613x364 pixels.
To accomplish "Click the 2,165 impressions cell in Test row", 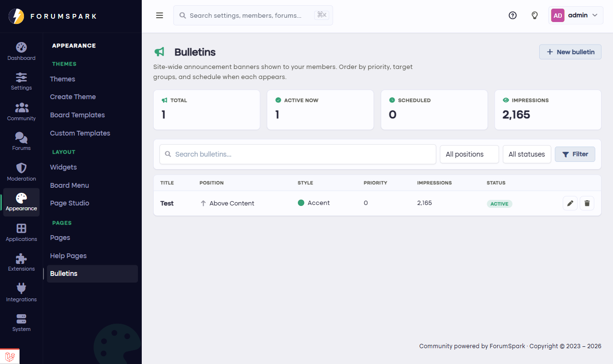I will coord(425,203).
